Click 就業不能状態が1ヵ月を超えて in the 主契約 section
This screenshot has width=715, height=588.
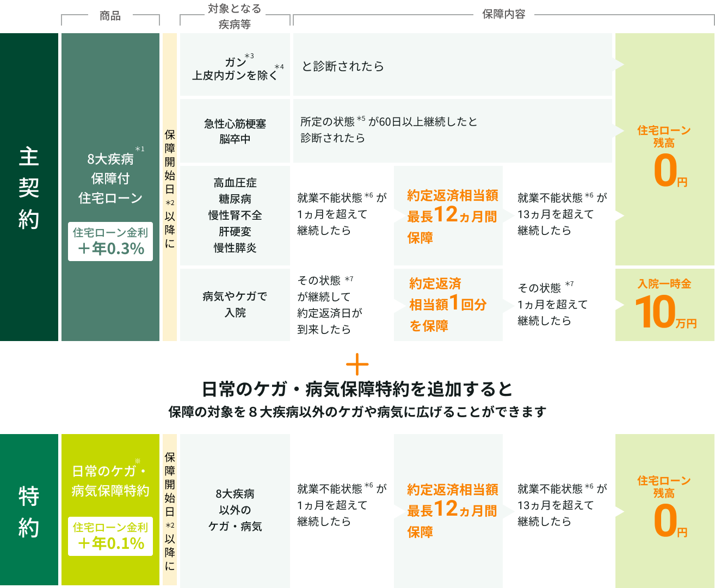(342, 214)
